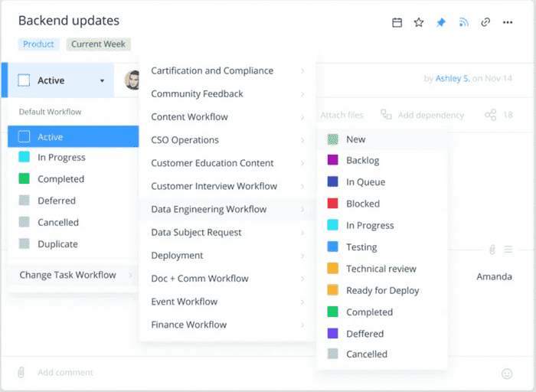This screenshot has height=392, width=536.
Task: Click Attach files
Action: pyautogui.click(x=342, y=115)
